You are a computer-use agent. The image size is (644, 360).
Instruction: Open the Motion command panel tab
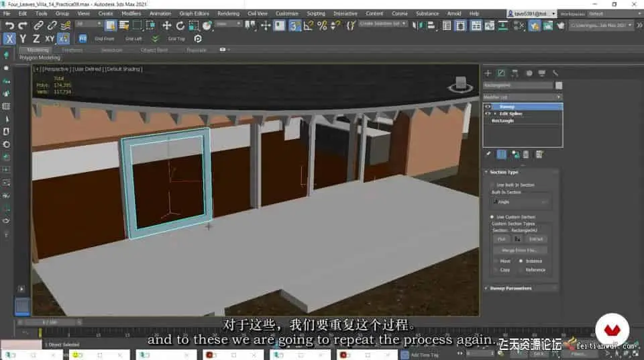(529, 73)
